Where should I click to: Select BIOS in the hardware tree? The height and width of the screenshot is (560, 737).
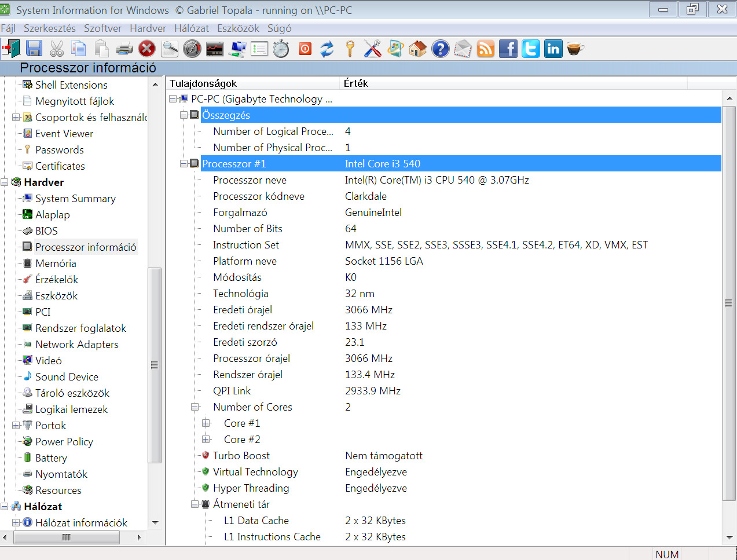46,231
